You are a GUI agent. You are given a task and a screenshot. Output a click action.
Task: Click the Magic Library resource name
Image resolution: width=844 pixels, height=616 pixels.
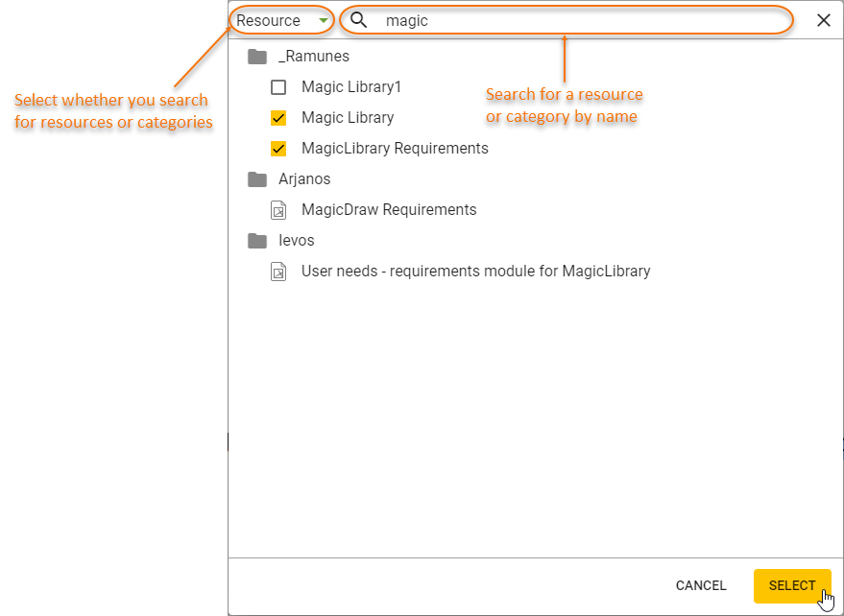[348, 118]
